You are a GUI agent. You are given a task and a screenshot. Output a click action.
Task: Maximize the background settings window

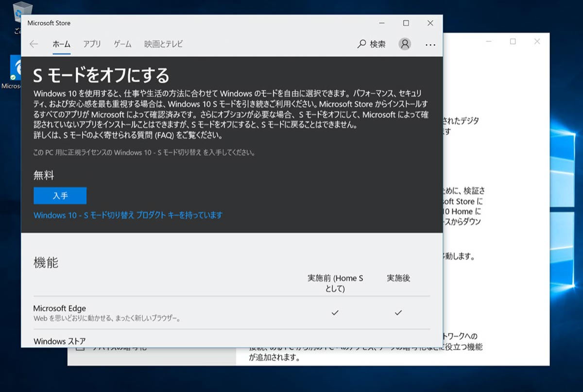[513, 42]
